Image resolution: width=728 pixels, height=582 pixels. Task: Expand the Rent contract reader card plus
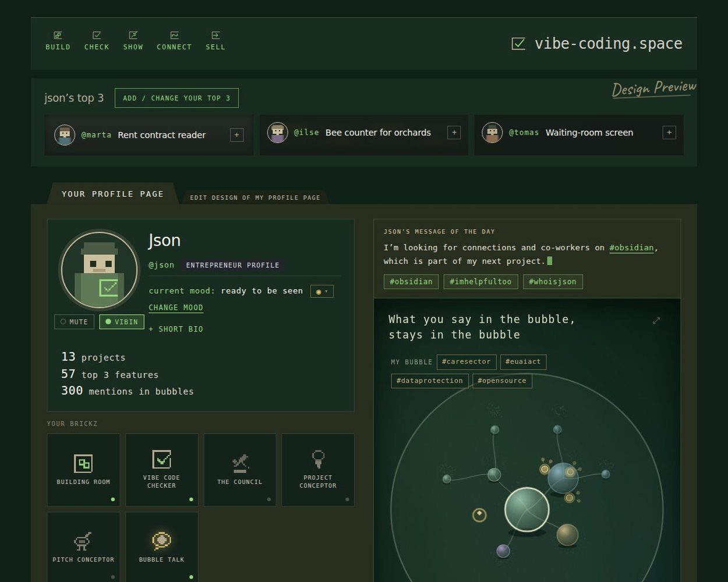coord(236,135)
